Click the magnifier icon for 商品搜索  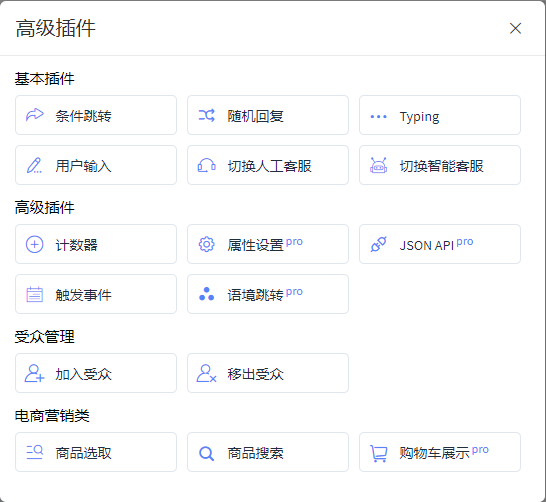tap(206, 453)
